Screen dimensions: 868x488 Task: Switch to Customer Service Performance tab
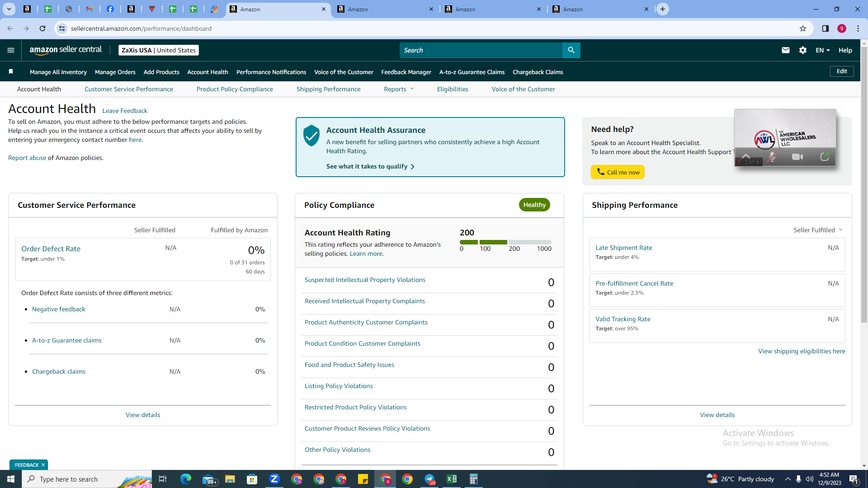coord(129,89)
